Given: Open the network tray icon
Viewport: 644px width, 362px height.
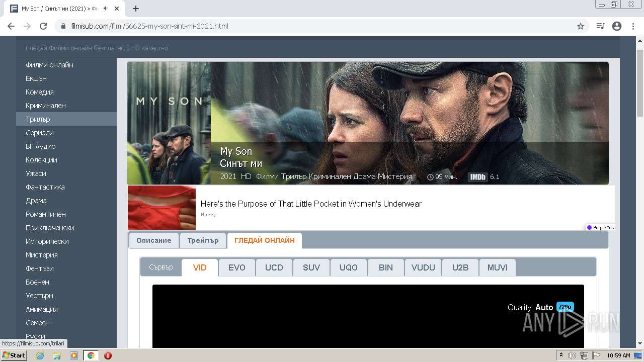Looking at the screenshot, I should pyautogui.click(x=584, y=355).
